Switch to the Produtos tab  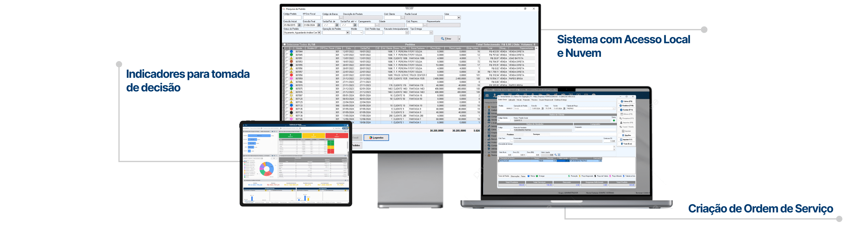[x=510, y=134]
